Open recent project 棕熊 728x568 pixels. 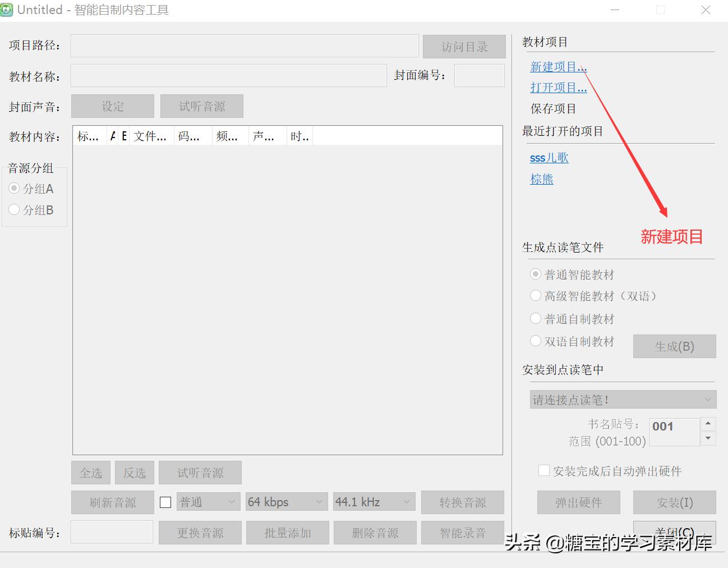click(541, 178)
